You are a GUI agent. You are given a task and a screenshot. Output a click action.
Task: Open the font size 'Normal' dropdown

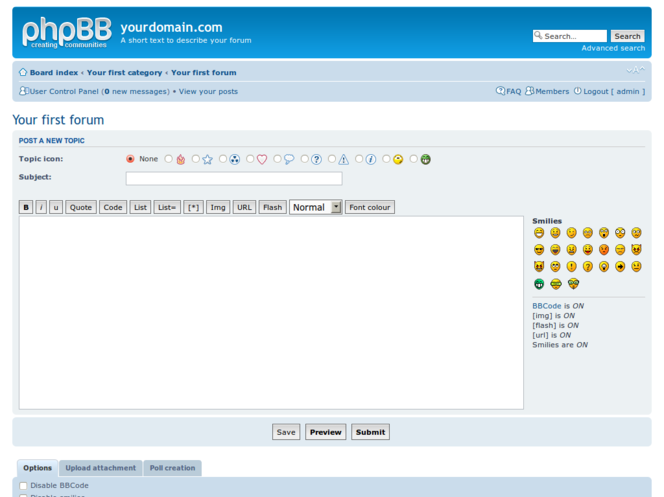(x=315, y=207)
